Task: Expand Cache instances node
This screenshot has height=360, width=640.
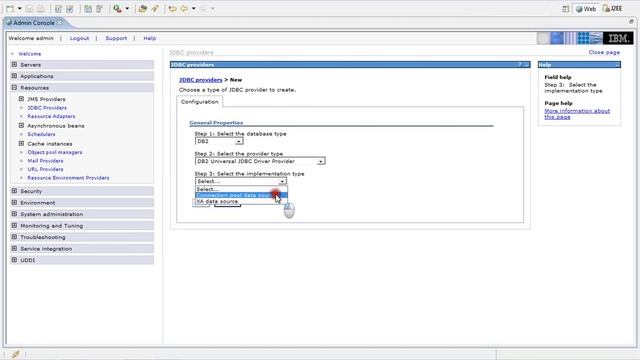Action: click(x=21, y=143)
